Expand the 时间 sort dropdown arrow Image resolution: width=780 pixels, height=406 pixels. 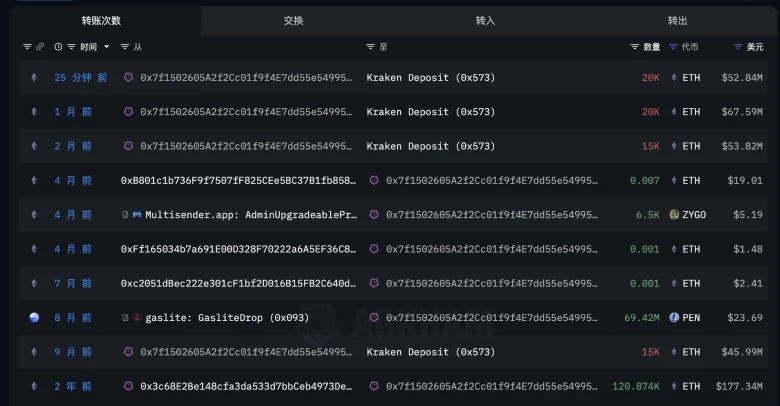[x=107, y=47]
